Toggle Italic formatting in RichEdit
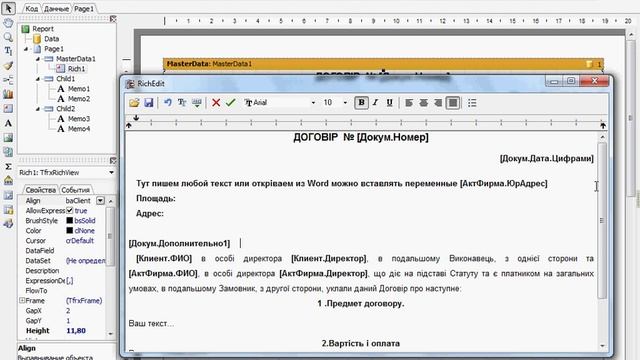This screenshot has width=640, height=360. (x=376, y=103)
